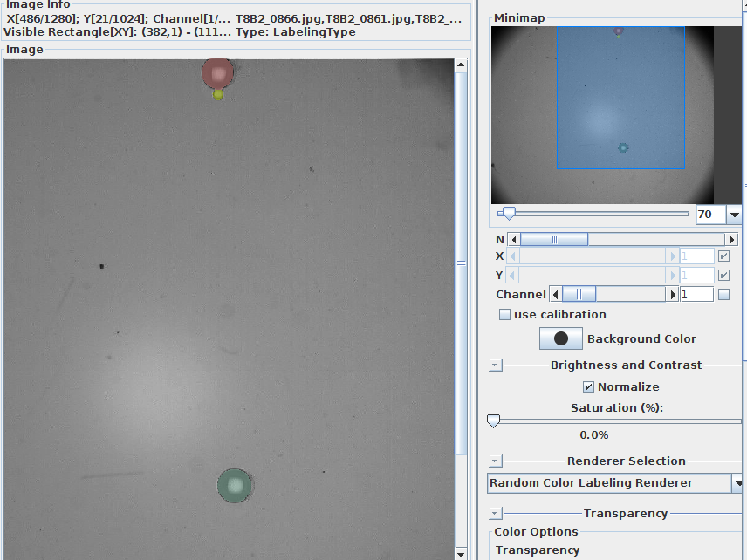Image resolution: width=747 pixels, height=560 pixels.
Task: Click left arrow of X dimension scrollbar
Action: [512, 256]
